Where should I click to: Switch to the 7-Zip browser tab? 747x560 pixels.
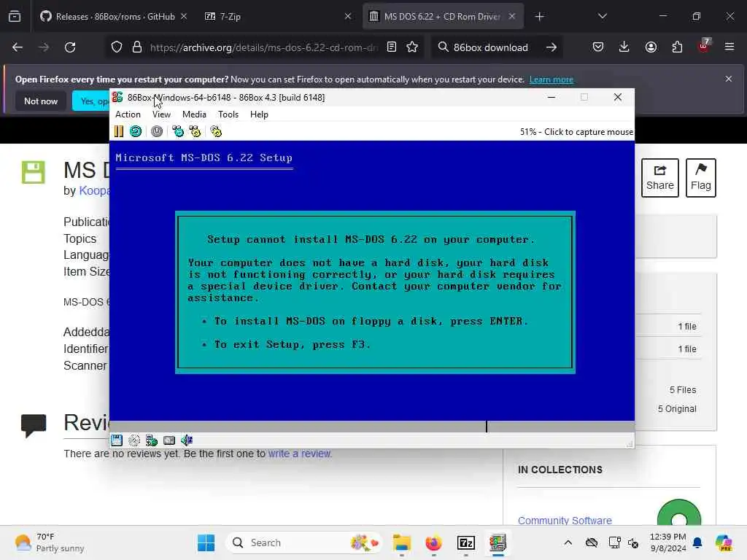[277, 16]
